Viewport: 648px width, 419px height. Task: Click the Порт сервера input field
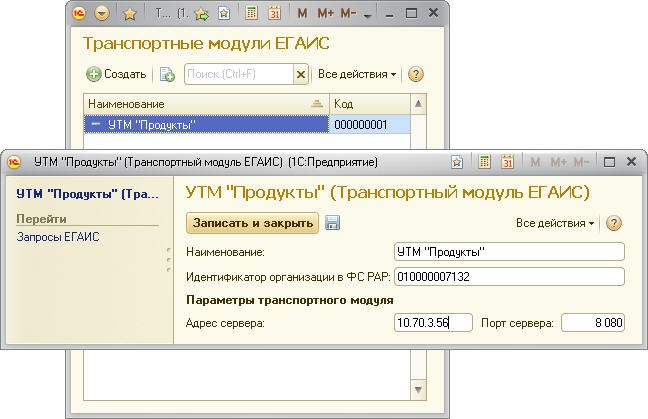pyautogui.click(x=593, y=323)
